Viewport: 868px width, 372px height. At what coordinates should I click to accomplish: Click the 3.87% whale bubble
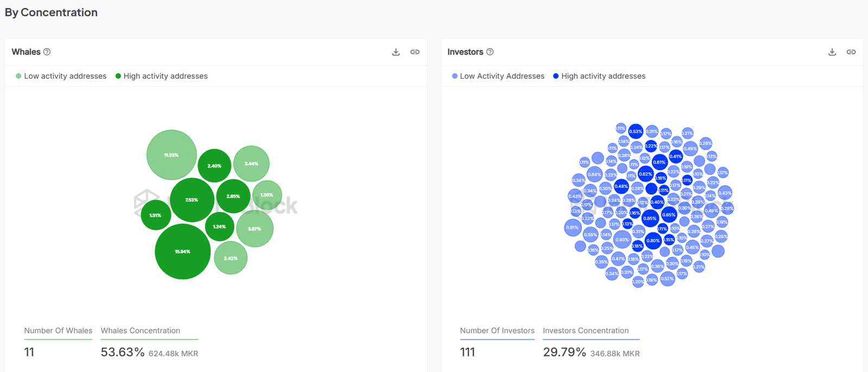click(x=254, y=229)
